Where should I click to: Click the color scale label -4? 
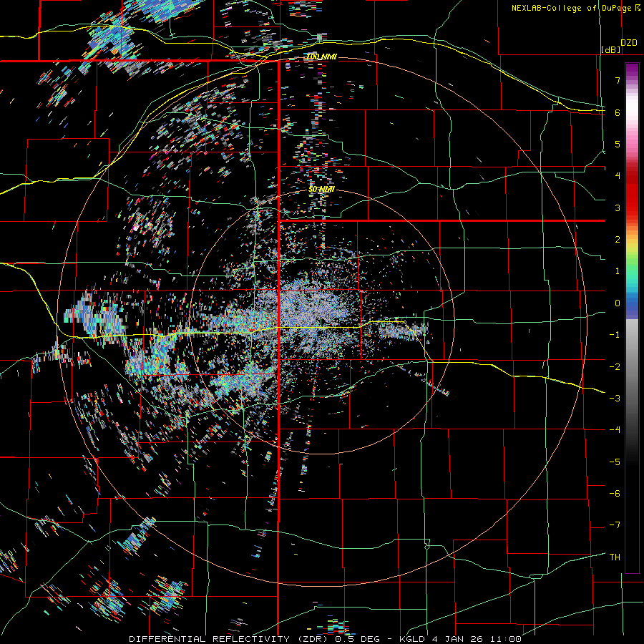615,430
